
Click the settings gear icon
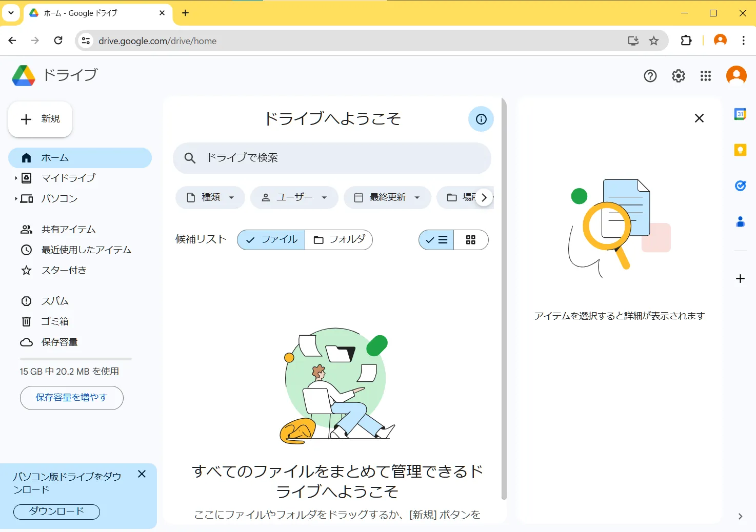click(x=678, y=76)
